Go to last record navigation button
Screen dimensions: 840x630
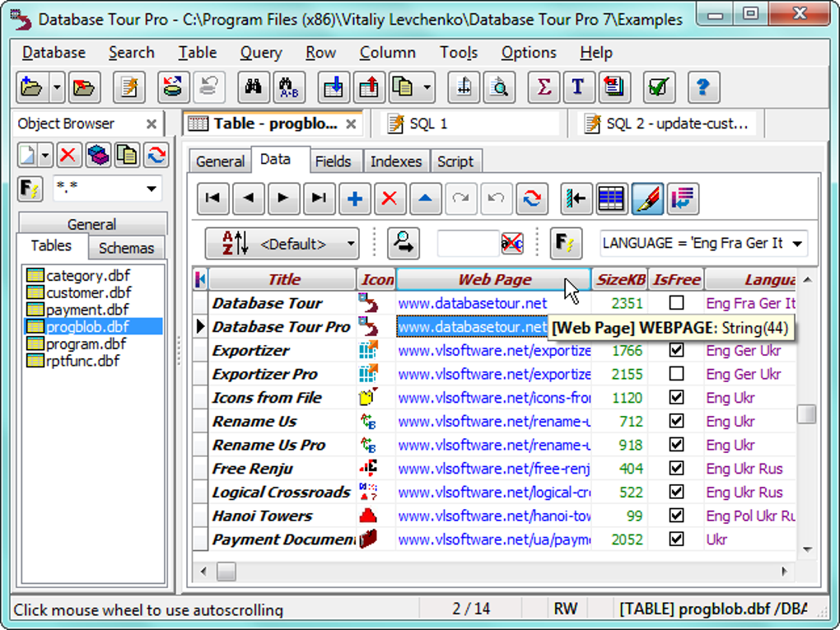coord(320,198)
